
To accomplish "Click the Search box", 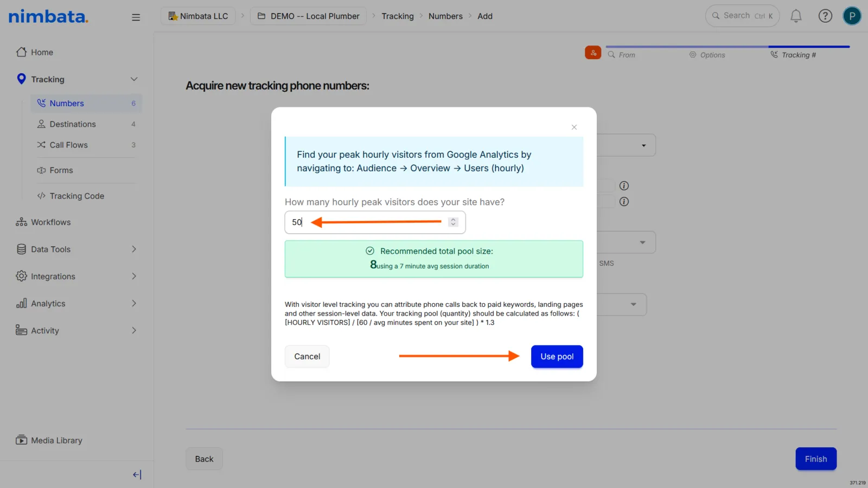I will (x=742, y=16).
